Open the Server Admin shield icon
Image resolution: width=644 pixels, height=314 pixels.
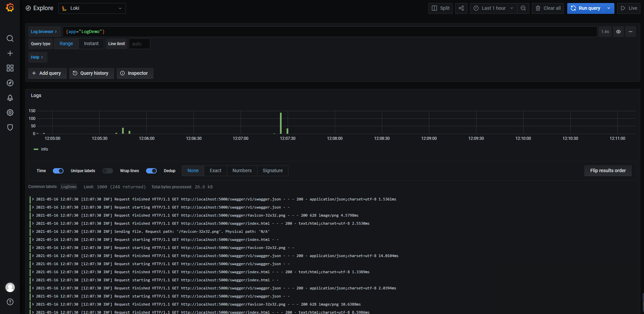(10, 127)
